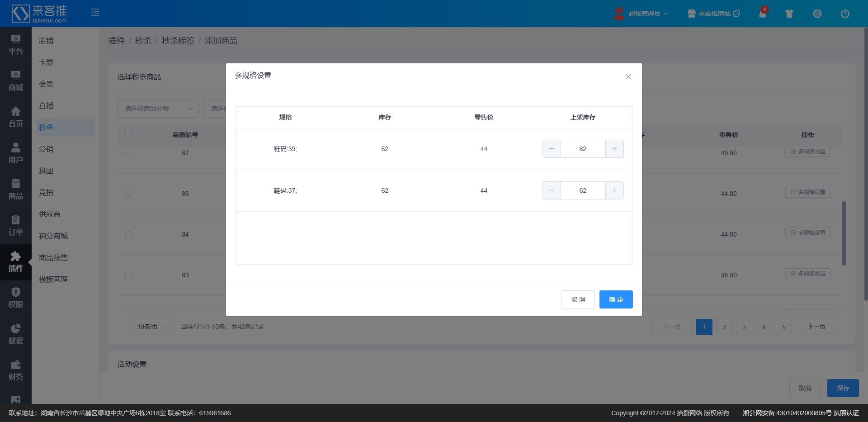Image resolution: width=868 pixels, height=422 pixels.
Task: Collapse the sidebar with the hamburger icon
Action: [x=95, y=12]
